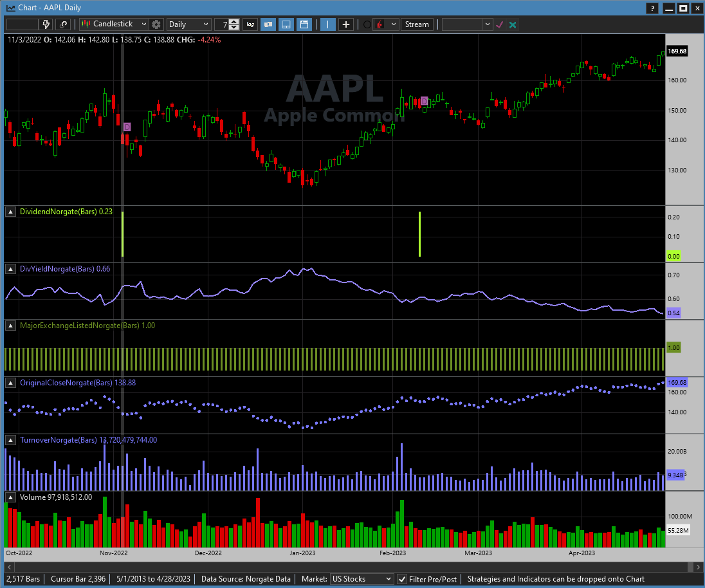Click the round recording indicator button

click(x=367, y=24)
